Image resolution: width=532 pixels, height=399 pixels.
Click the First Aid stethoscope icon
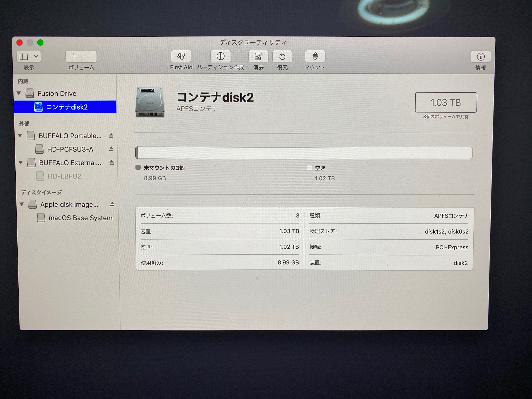181,56
